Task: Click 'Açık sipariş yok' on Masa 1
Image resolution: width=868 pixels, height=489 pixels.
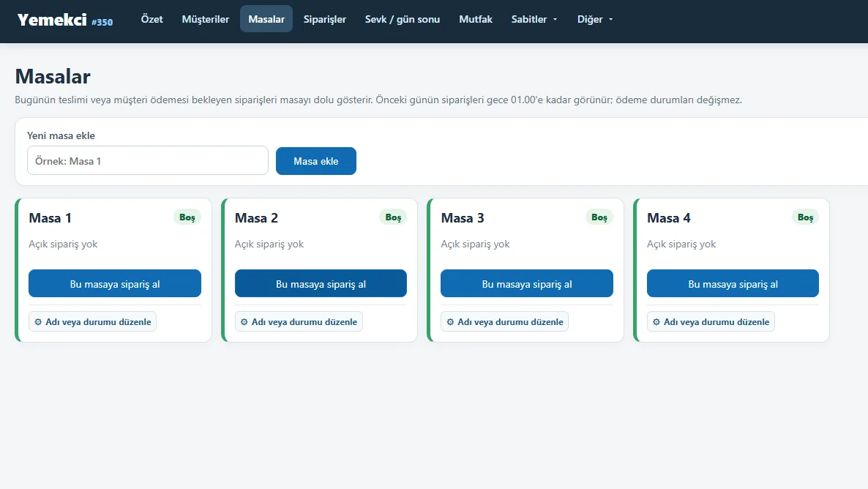Action: click(x=63, y=244)
